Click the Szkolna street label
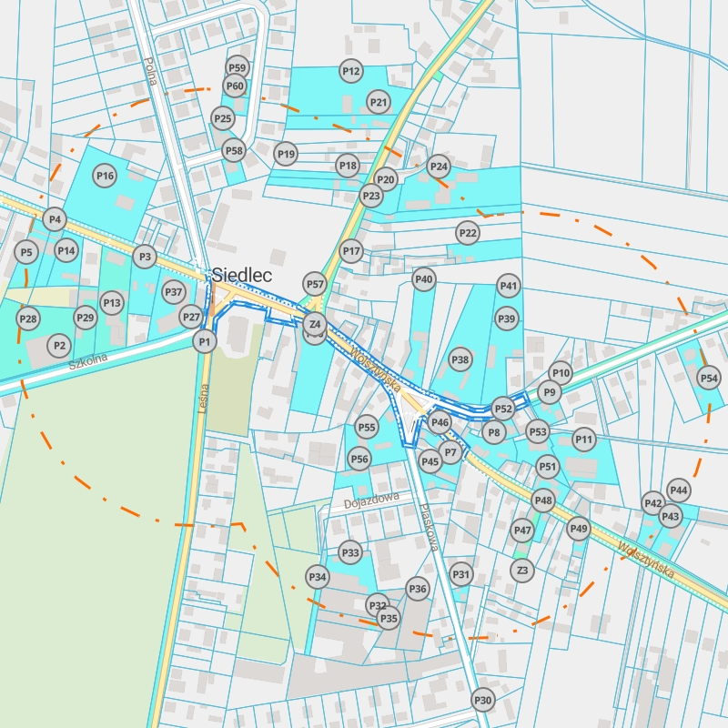This screenshot has height=728, width=728. (87, 361)
